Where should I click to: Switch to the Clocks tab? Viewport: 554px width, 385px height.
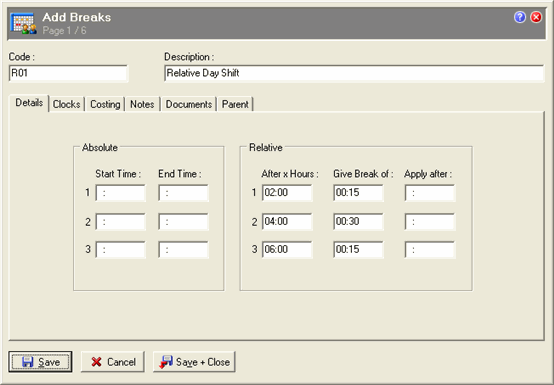click(66, 104)
